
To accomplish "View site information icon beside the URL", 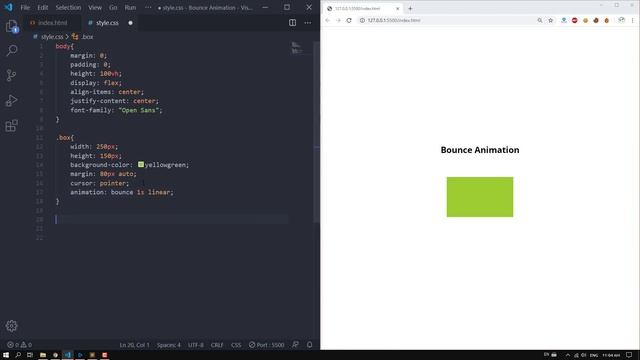I will (x=362, y=20).
